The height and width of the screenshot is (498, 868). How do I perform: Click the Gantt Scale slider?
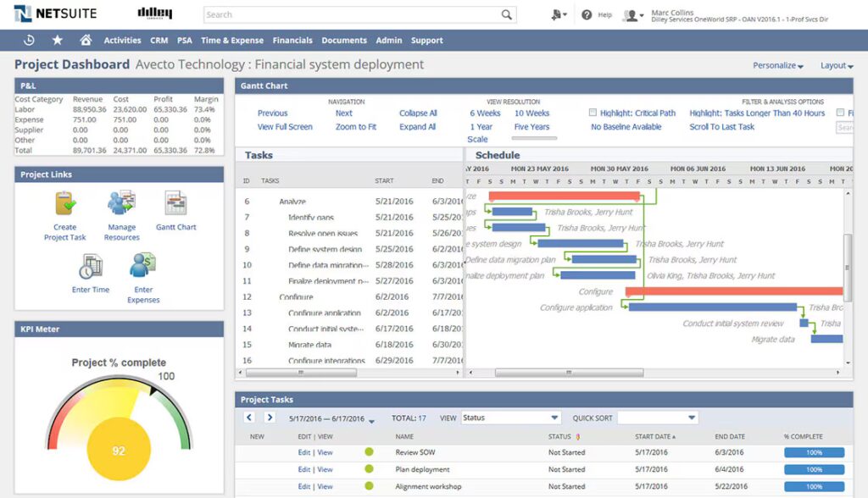pyautogui.click(x=535, y=138)
